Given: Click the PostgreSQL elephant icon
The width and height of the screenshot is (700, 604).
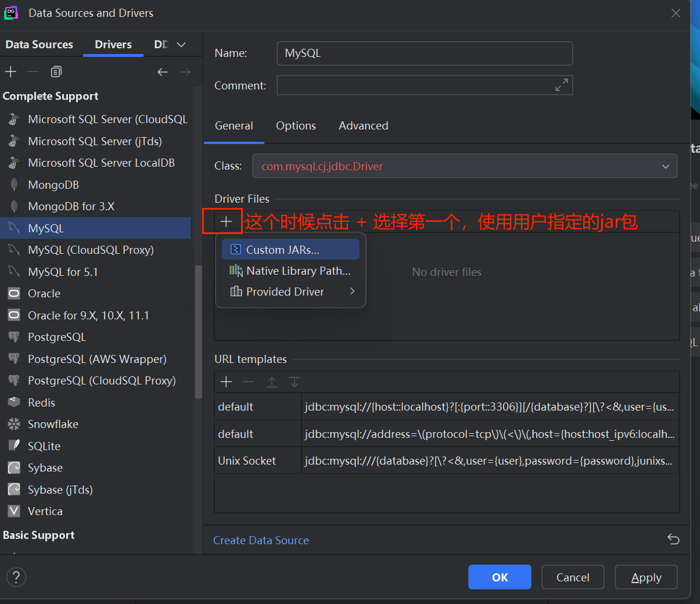Looking at the screenshot, I should [x=14, y=337].
